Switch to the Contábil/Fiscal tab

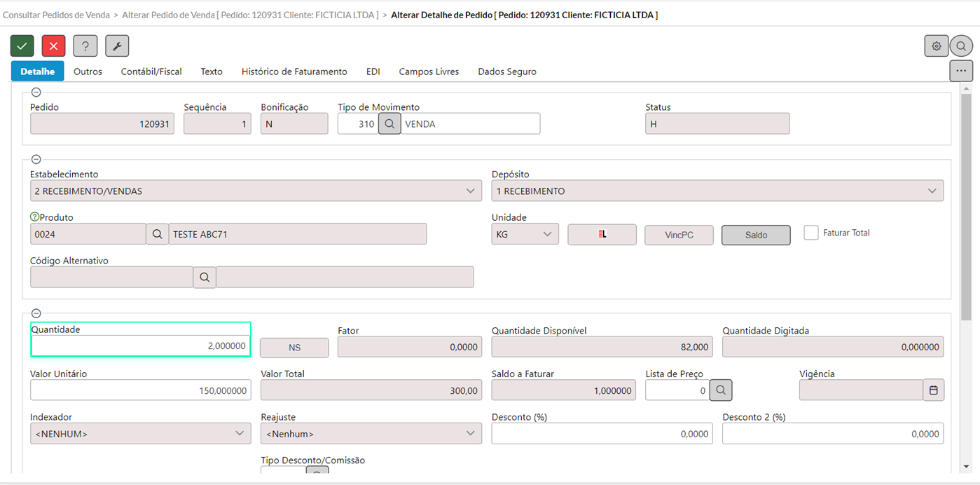pos(151,71)
